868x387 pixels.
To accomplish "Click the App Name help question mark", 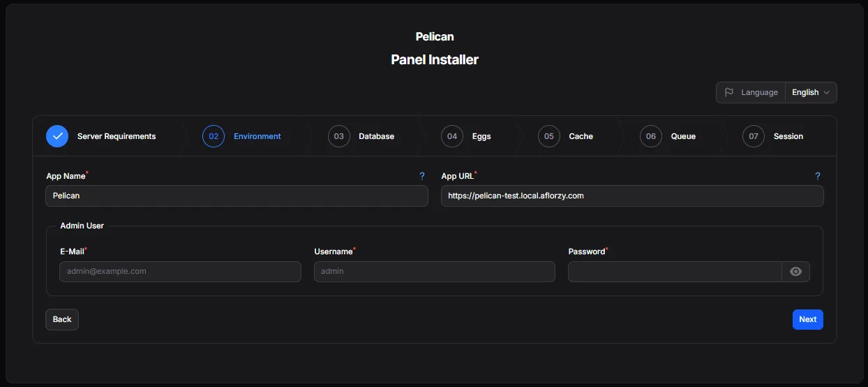I will [422, 176].
